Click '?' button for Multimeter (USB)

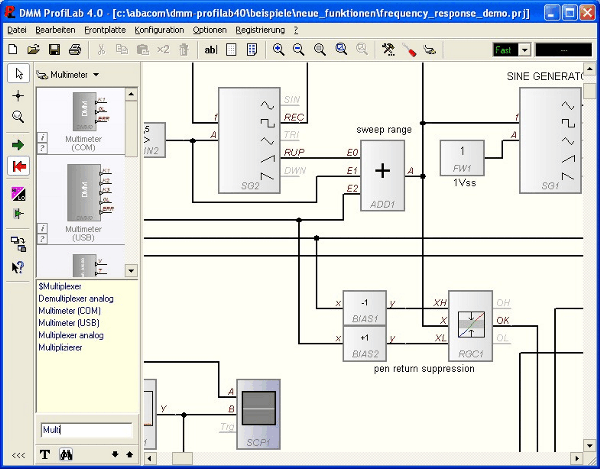point(42,239)
